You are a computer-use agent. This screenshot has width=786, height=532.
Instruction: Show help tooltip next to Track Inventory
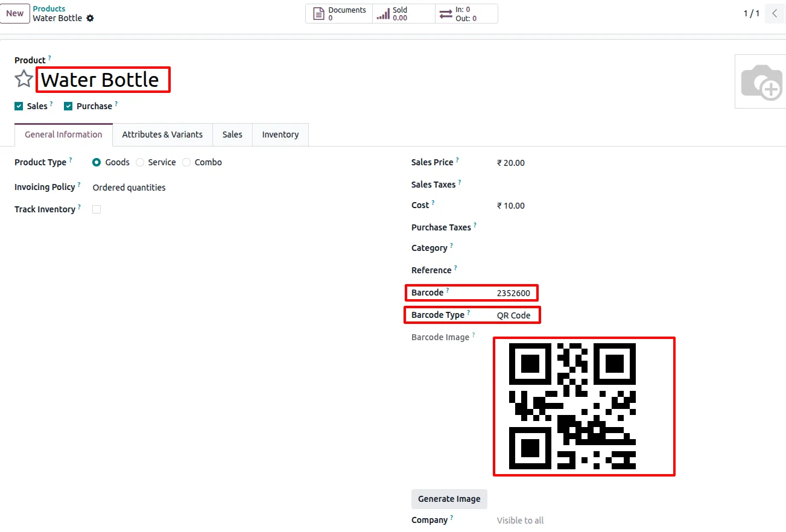pyautogui.click(x=79, y=207)
